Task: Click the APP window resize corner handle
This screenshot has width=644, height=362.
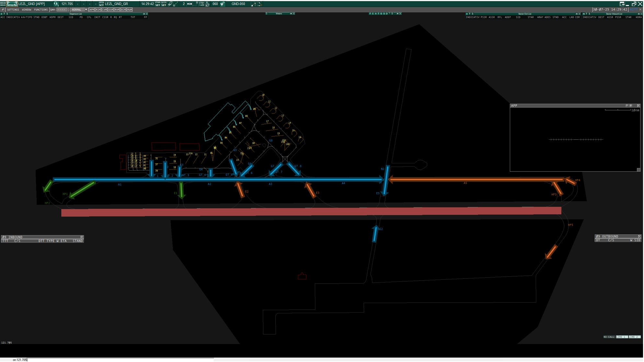Action: pyautogui.click(x=639, y=170)
